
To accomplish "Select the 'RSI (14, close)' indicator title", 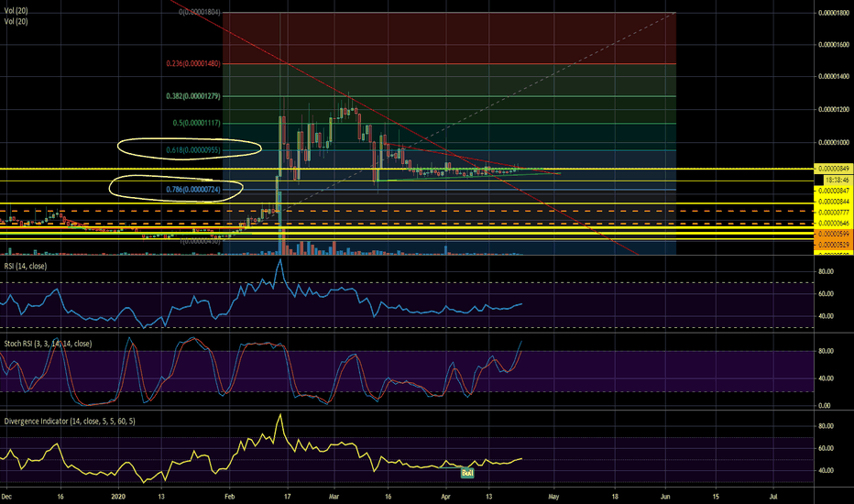I will pyautogui.click(x=26, y=266).
